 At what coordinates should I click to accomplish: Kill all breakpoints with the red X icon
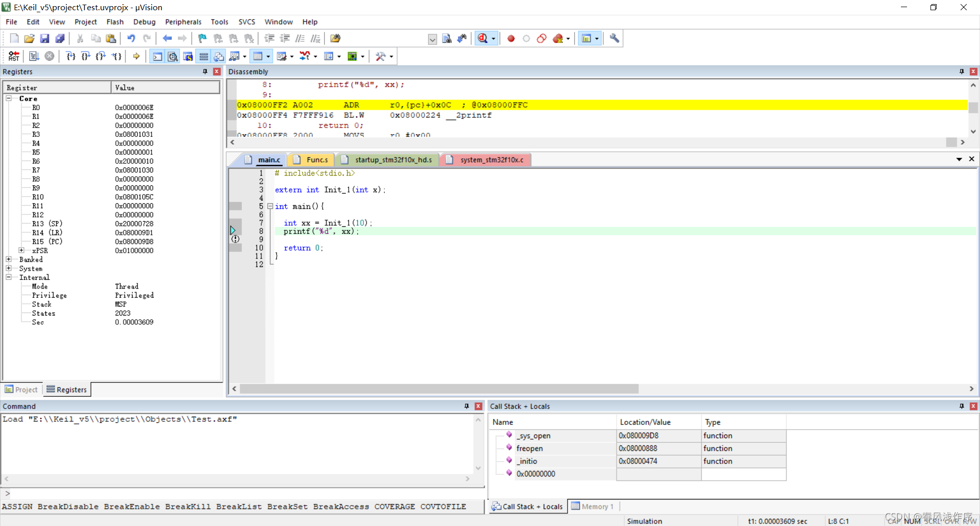coord(557,38)
